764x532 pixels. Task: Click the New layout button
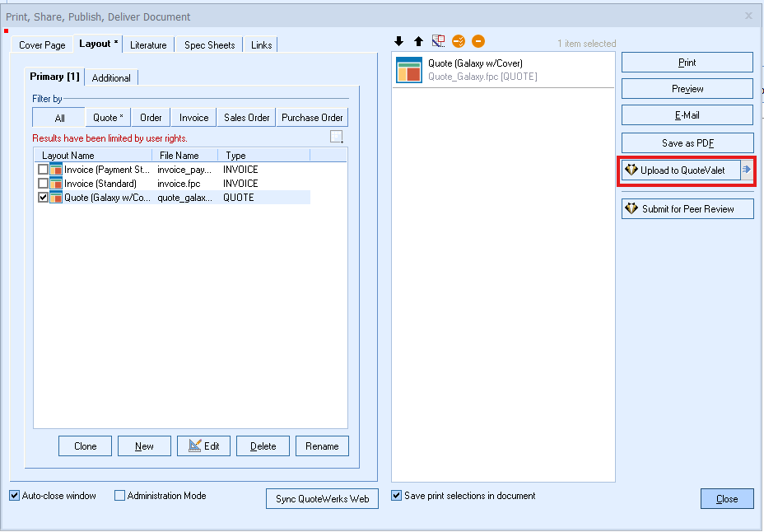click(144, 446)
